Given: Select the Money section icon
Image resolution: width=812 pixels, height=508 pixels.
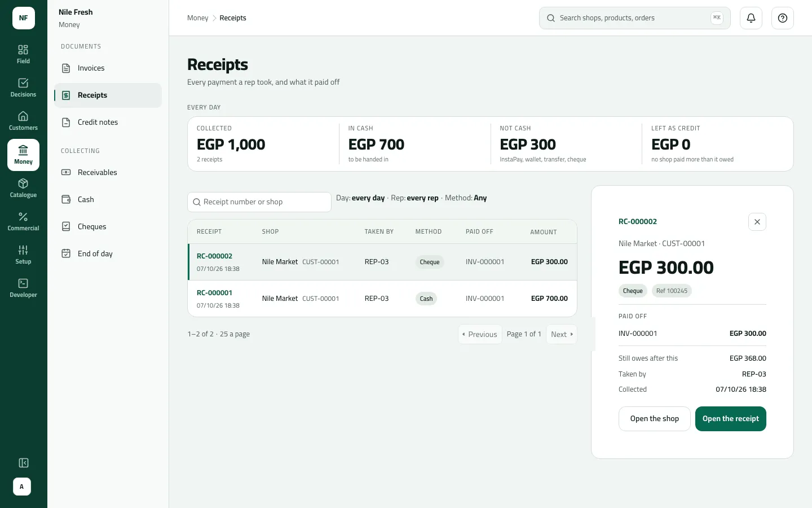Looking at the screenshot, I should [x=23, y=155].
